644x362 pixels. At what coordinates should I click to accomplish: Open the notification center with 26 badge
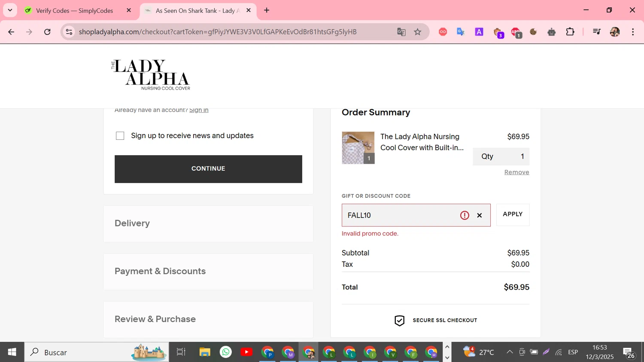tap(629, 353)
